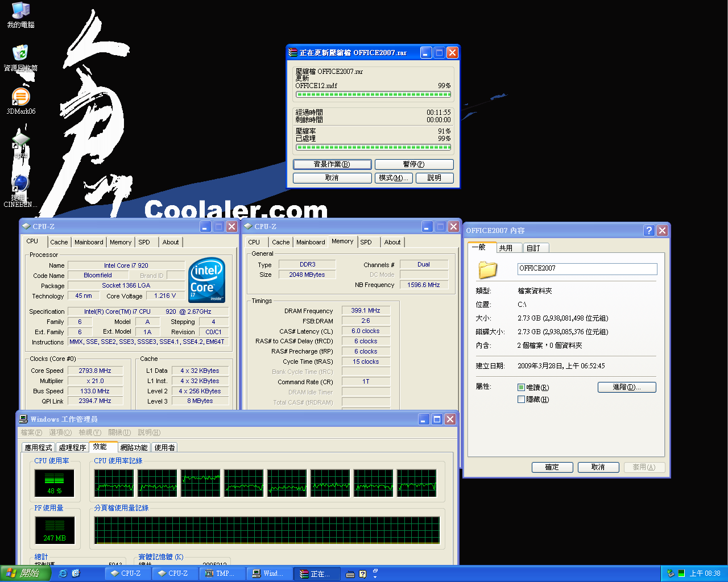Click OK (確定) button in properties dialog

pyautogui.click(x=552, y=467)
